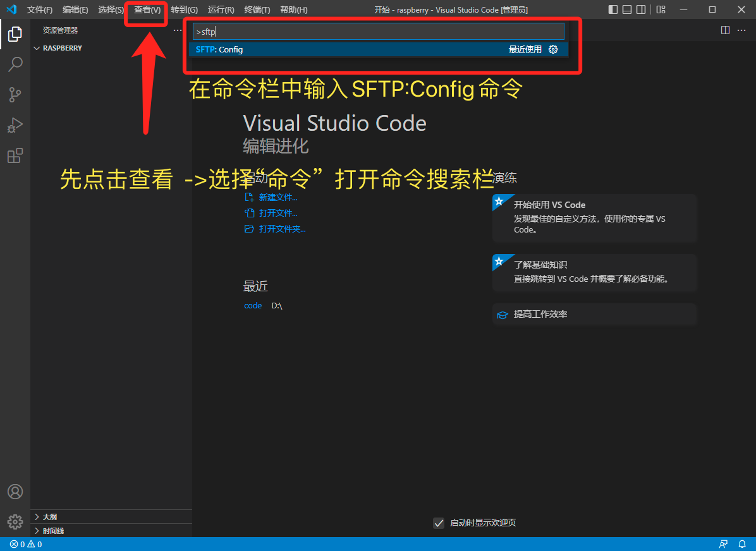756x551 pixels.
Task: Toggle bottom panel layout icon
Action: click(627, 9)
